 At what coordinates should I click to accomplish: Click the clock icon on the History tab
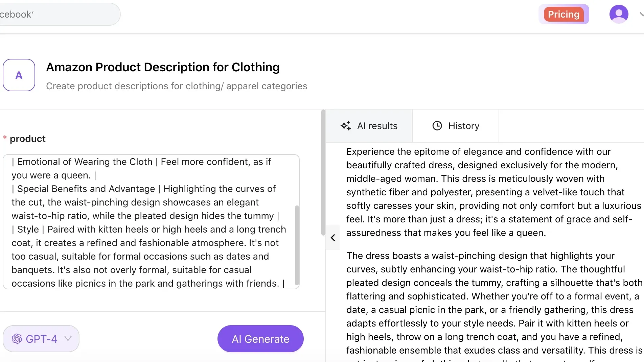(x=437, y=125)
